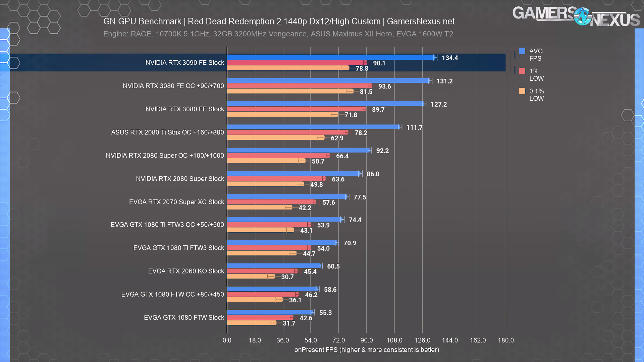Click the 180.0 x-axis tick label

(x=505, y=340)
